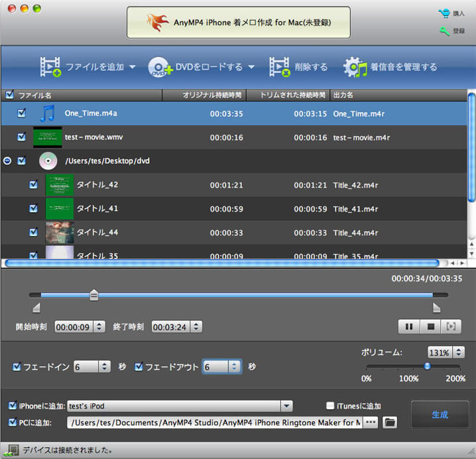Click the 終了時刻 stepper arrows

point(196,327)
